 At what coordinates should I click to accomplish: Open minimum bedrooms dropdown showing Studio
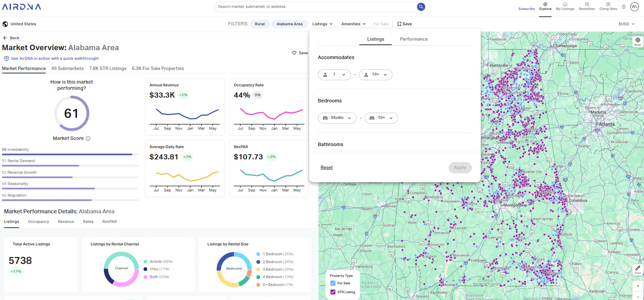point(337,118)
